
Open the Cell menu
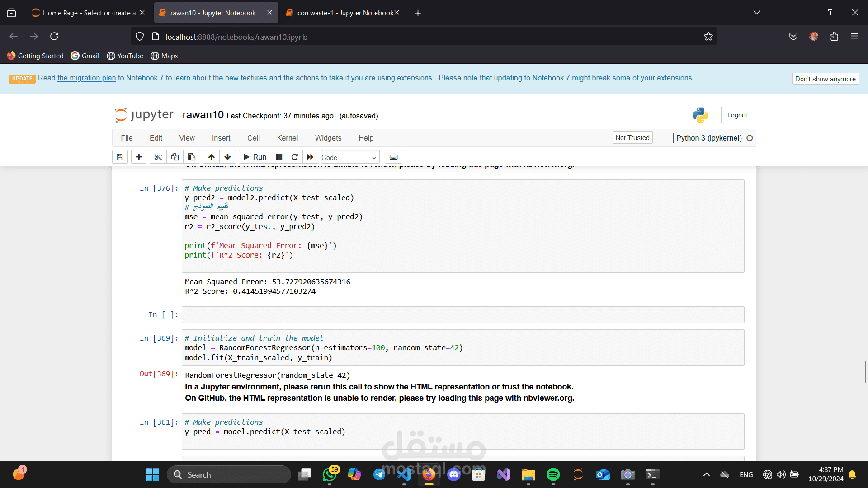coord(254,138)
